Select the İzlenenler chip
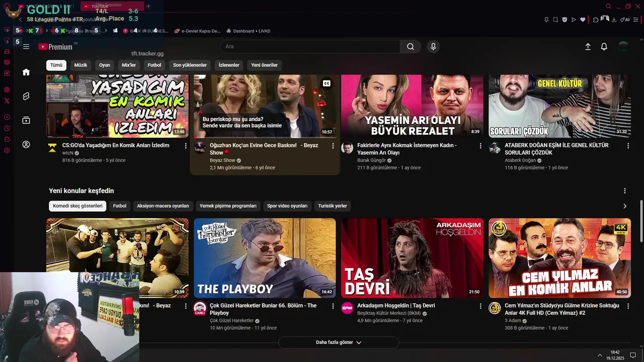Image resolution: width=644 pixels, height=362 pixels. coord(229,65)
